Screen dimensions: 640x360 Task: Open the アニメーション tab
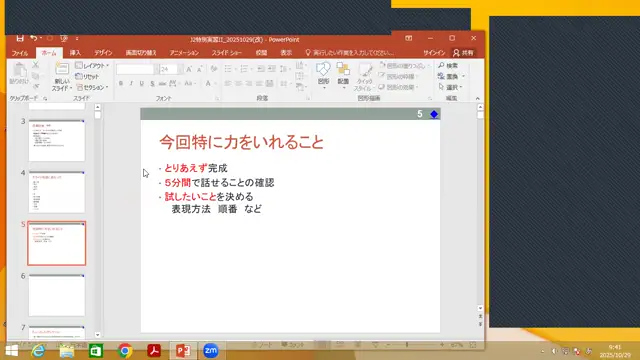point(184,53)
